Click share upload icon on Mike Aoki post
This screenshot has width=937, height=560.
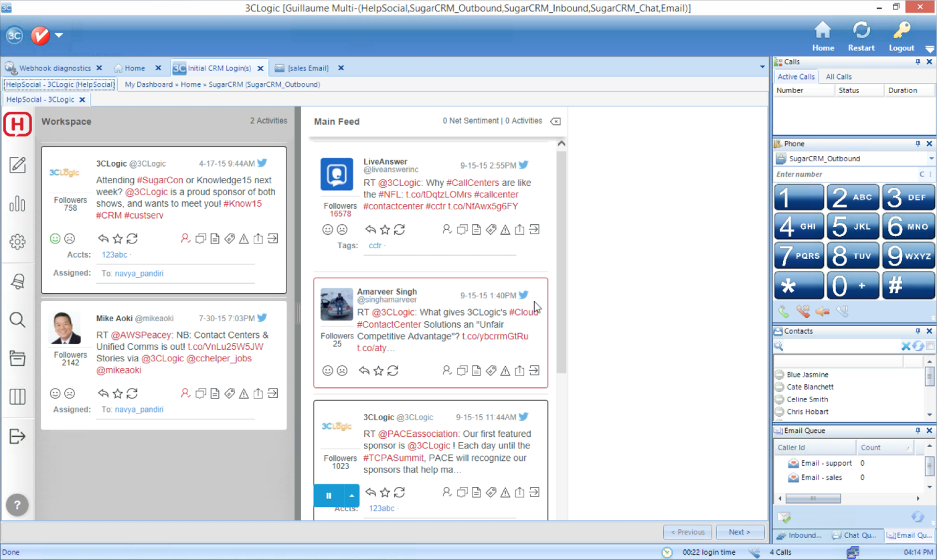click(x=258, y=393)
